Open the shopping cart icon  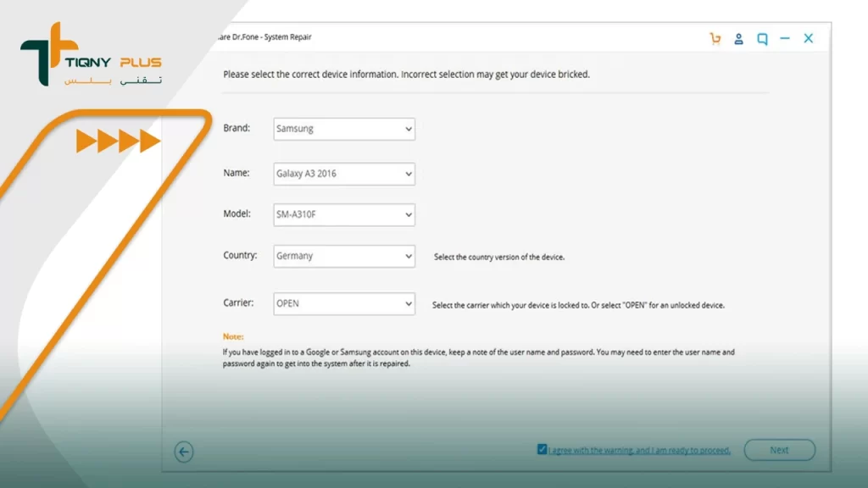(x=715, y=38)
